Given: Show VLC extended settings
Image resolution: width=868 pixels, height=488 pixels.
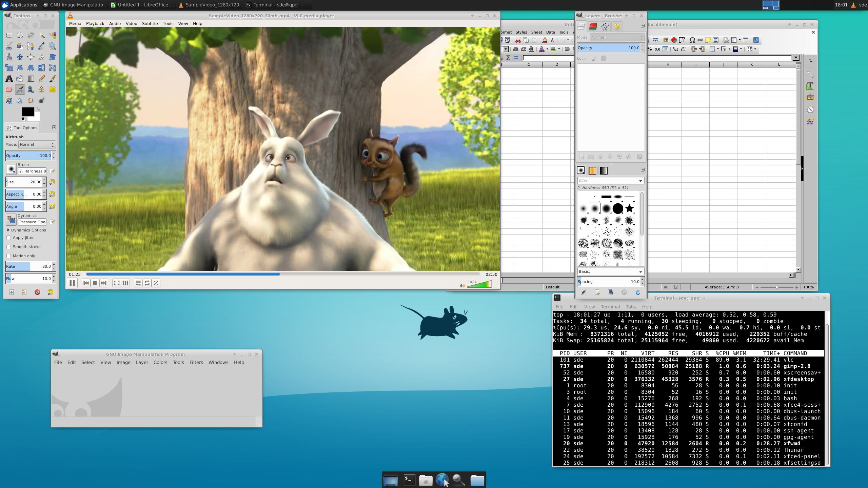Looking at the screenshot, I should [x=125, y=283].
